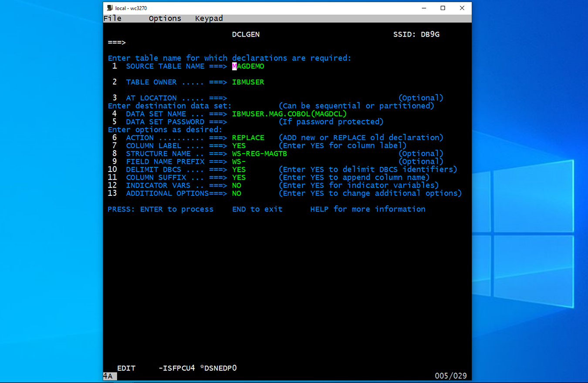The image size is (588, 383).
Task: Open the Keypad menu
Action: pos(209,18)
